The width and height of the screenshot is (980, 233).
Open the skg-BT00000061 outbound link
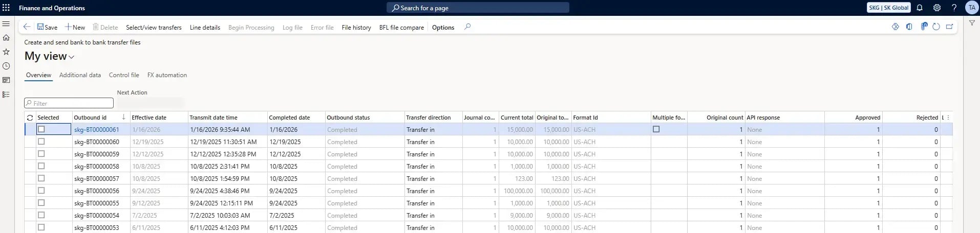point(96,130)
